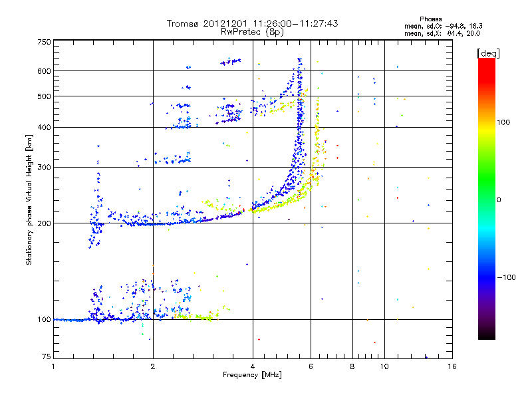532x399 pixels.
Task: Click the '4' frequency axis tick label
Action: tap(253, 366)
